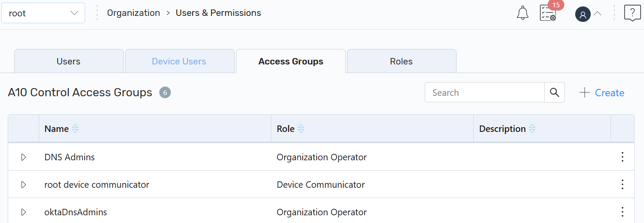This screenshot has width=644, height=223.
Task: Open the root organization dropdown
Action: [43, 13]
